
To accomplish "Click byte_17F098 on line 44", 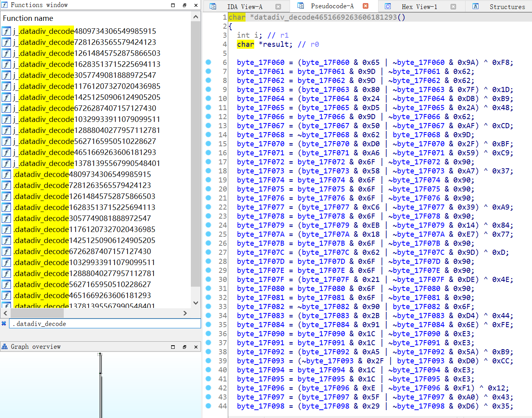I will [260, 406].
